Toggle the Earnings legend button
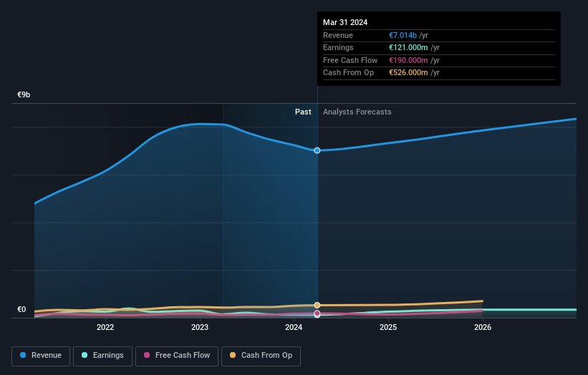This screenshot has width=588, height=375. 102,356
